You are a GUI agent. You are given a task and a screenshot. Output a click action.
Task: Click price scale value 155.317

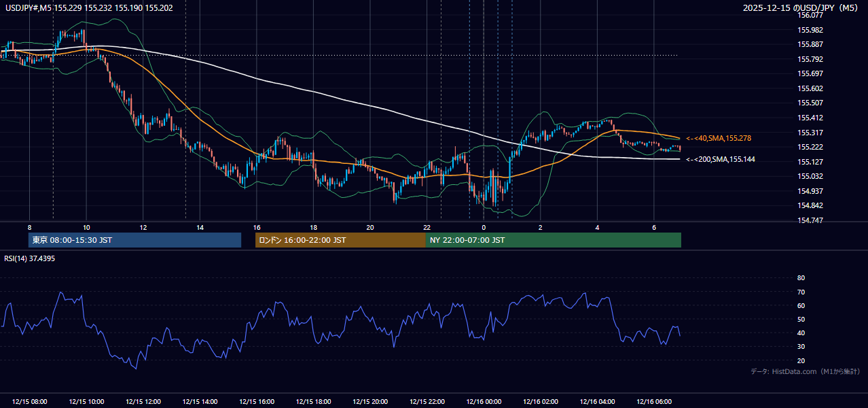pos(810,133)
